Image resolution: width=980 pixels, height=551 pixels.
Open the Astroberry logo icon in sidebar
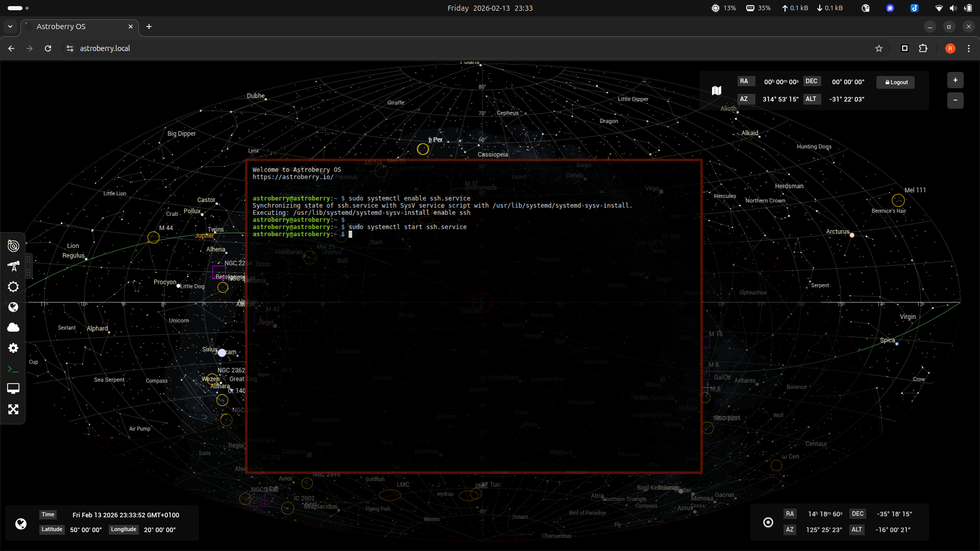pyautogui.click(x=13, y=246)
